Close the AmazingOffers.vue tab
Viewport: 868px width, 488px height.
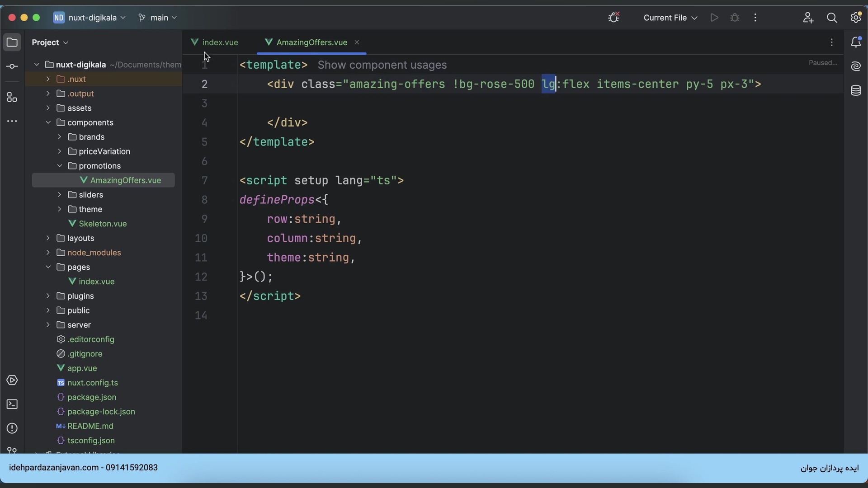357,42
